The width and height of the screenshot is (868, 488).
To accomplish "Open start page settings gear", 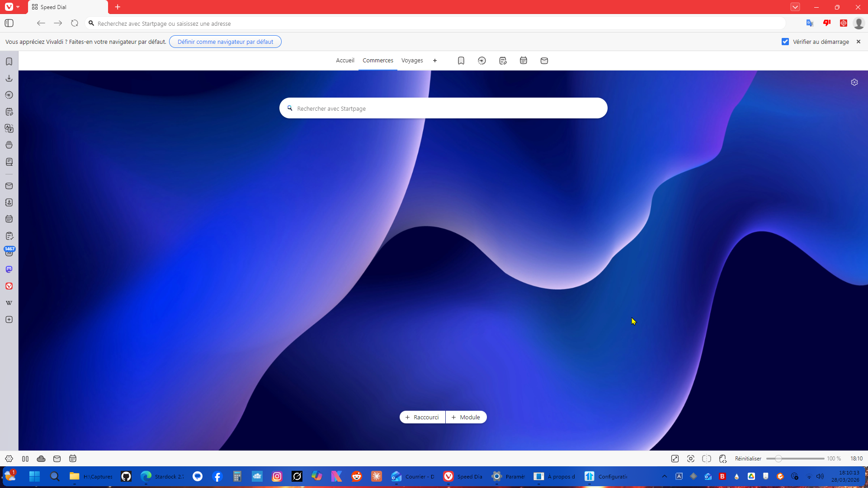I will pos(854,82).
